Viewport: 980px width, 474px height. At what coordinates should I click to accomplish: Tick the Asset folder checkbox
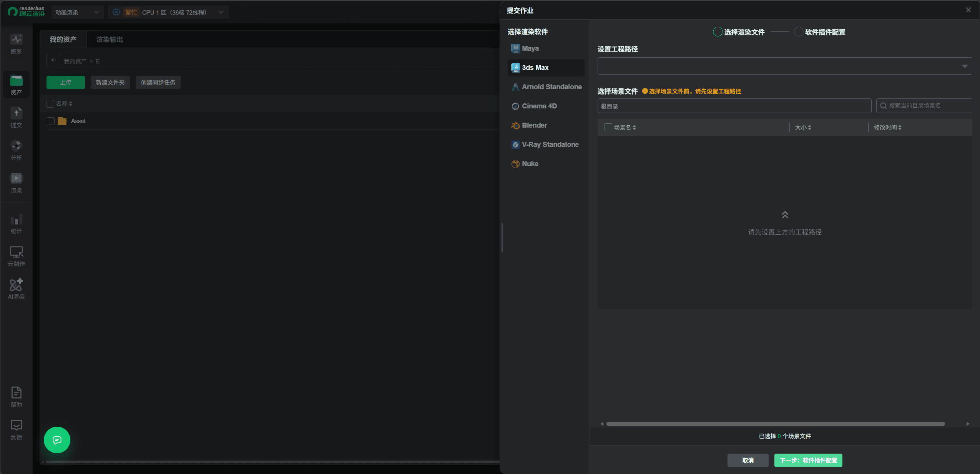click(50, 121)
